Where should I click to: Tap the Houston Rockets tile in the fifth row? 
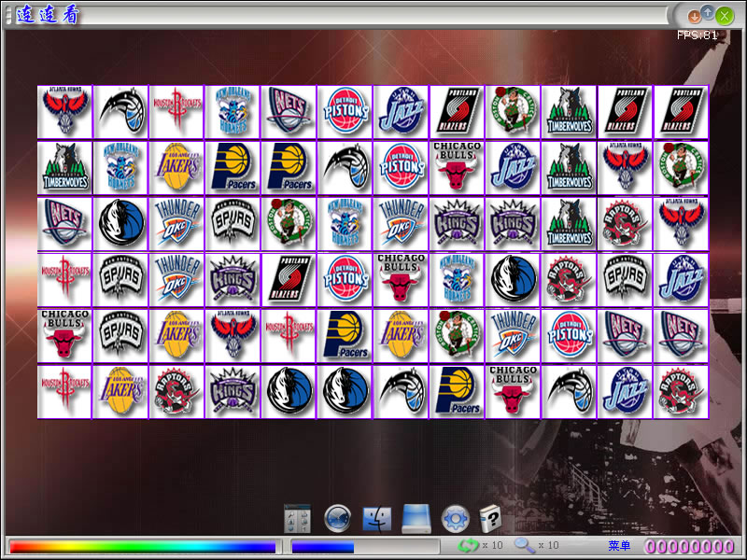coord(289,336)
